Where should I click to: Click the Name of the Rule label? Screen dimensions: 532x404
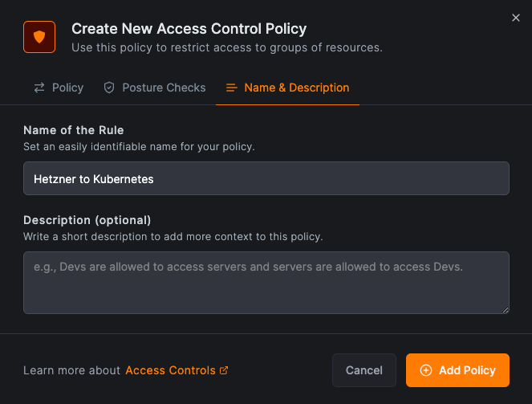pyautogui.click(x=74, y=130)
